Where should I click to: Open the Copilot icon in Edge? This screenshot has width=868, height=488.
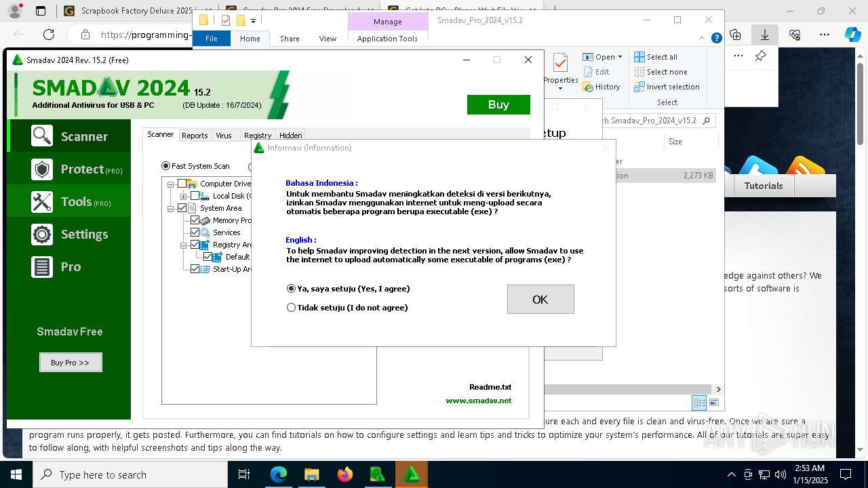pyautogui.click(x=852, y=35)
